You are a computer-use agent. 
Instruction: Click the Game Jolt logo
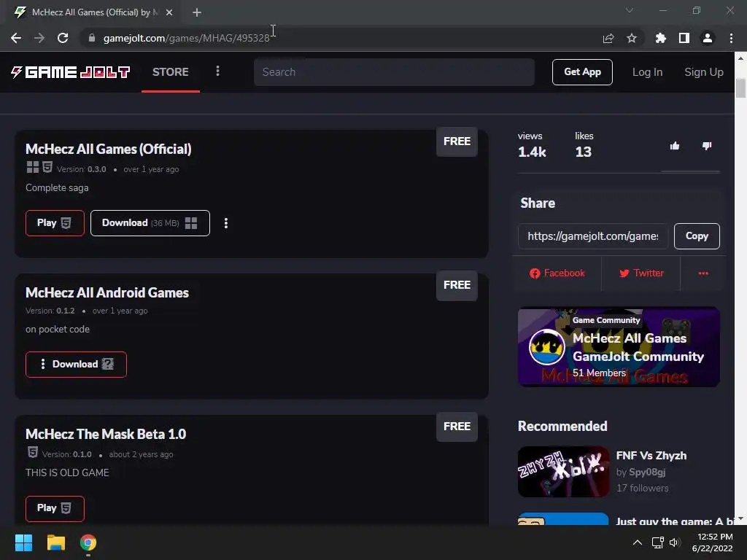[x=71, y=72]
